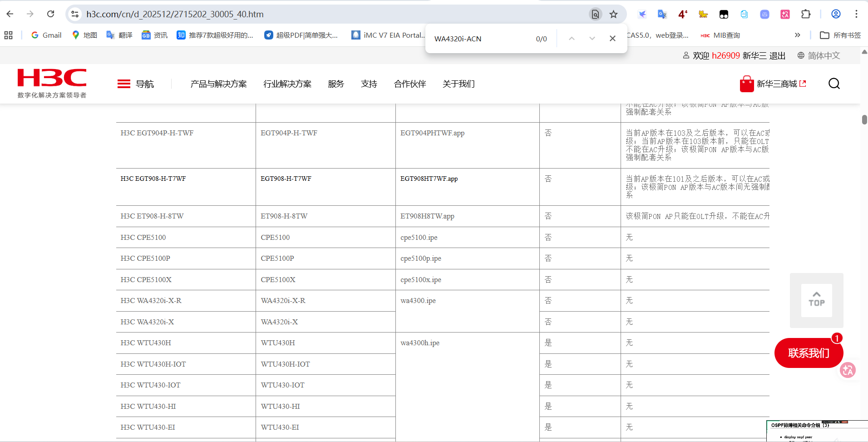Go to the previous find result arrow
The image size is (868, 442).
[x=572, y=39]
